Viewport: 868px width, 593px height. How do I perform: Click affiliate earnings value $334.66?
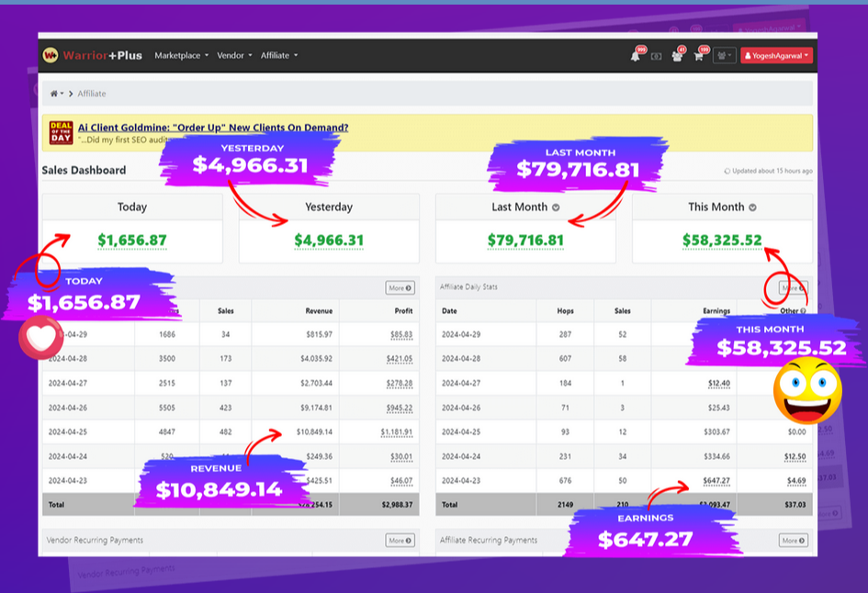pos(716,456)
